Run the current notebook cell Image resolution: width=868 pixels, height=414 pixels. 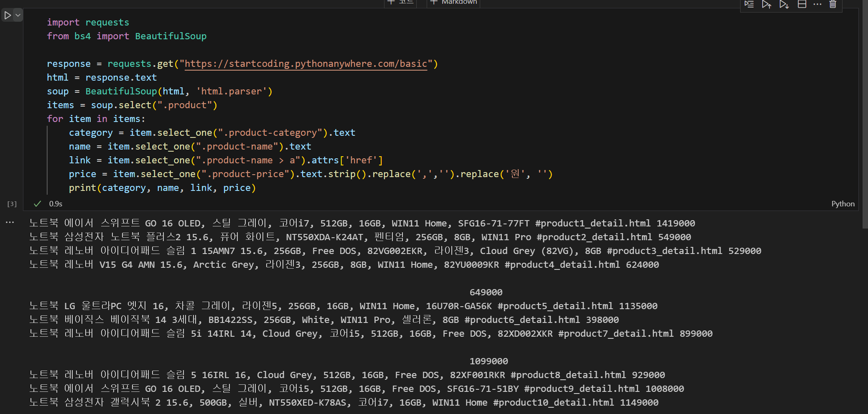tap(8, 15)
